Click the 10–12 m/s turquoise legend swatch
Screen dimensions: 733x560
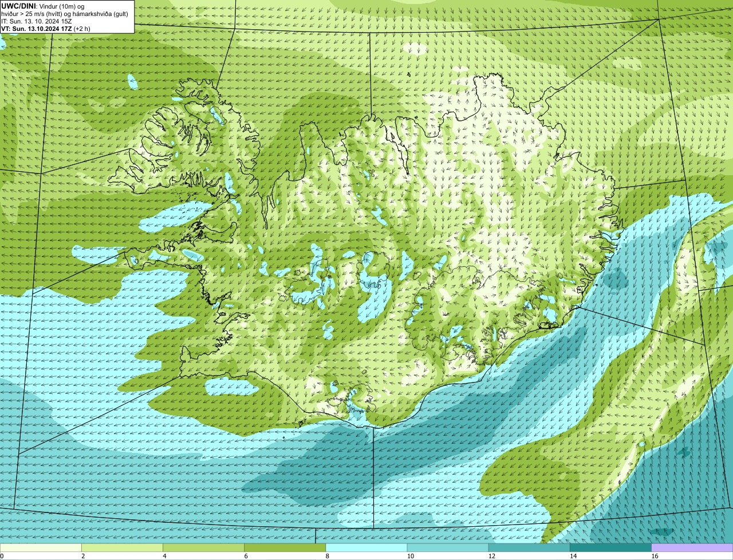pyautogui.click(x=448, y=547)
